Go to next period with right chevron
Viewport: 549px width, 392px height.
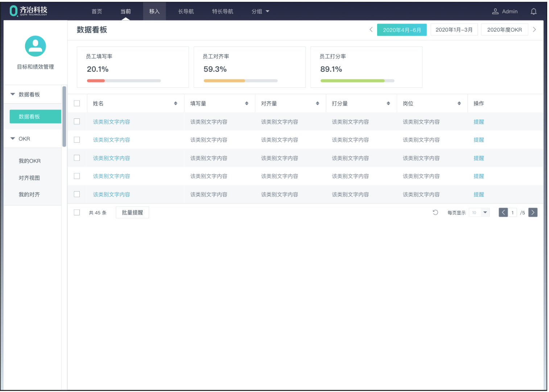click(534, 30)
